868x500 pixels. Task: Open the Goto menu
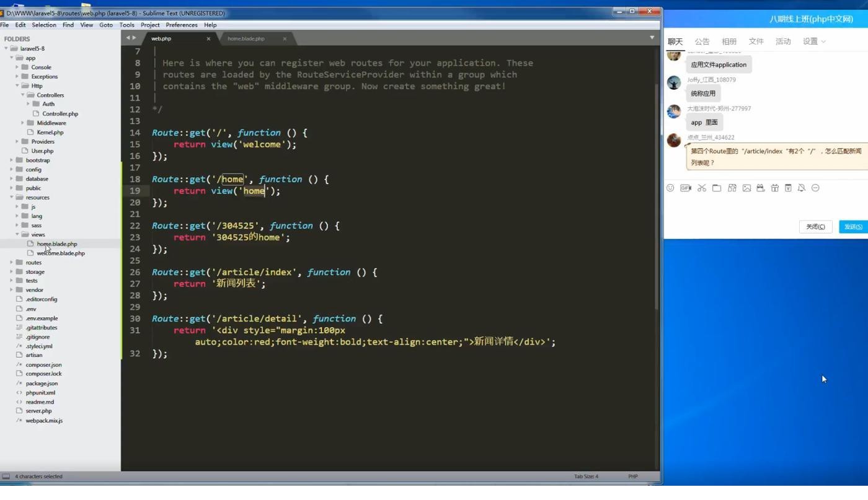106,25
